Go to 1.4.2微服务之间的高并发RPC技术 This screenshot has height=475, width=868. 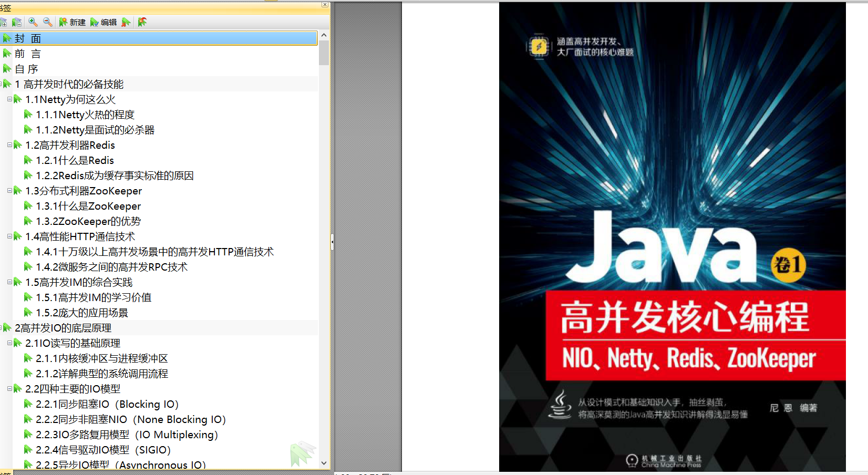click(x=111, y=267)
